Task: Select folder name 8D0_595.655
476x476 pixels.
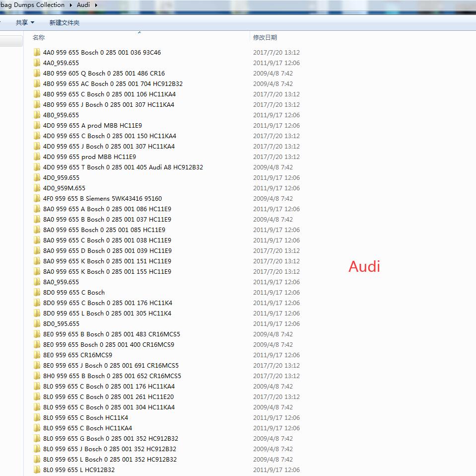Action: (x=61, y=324)
